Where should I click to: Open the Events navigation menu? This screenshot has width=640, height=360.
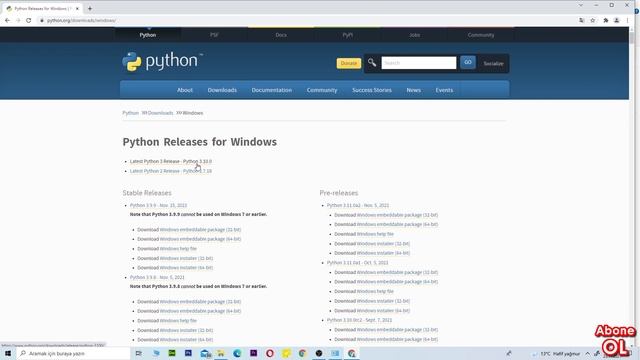pos(444,90)
